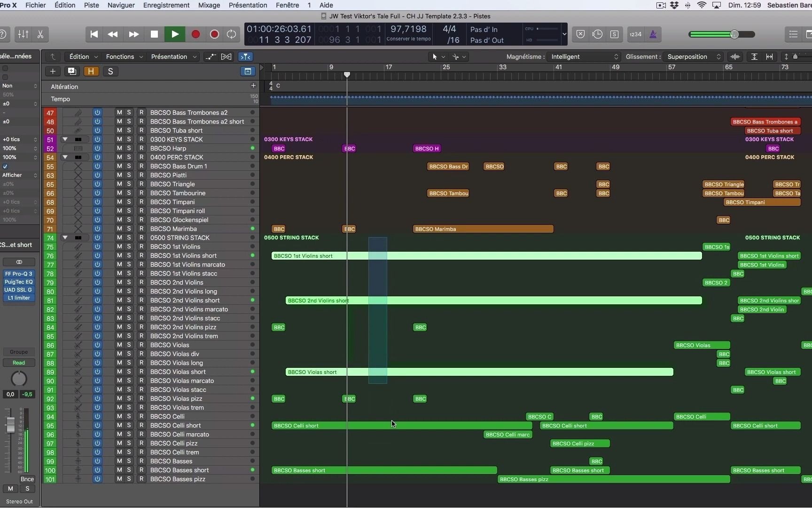Open the scissors Editors button

tap(40, 34)
